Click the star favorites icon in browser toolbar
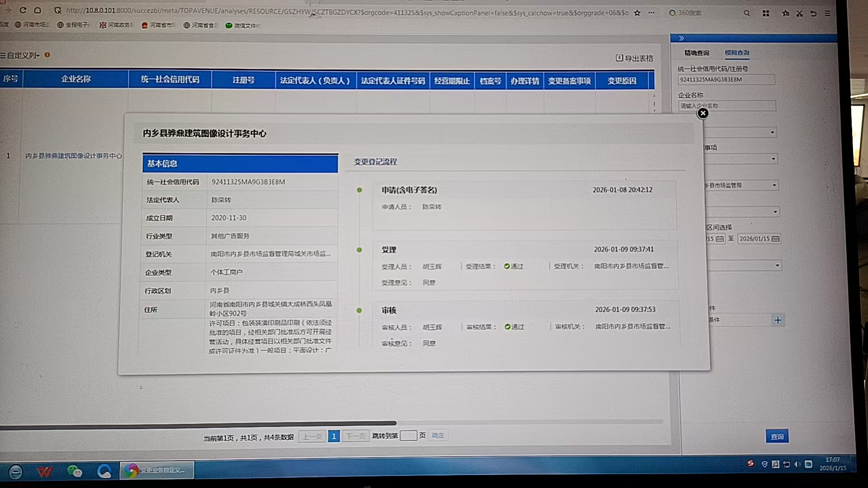This screenshot has height=488, width=868. [786, 13]
